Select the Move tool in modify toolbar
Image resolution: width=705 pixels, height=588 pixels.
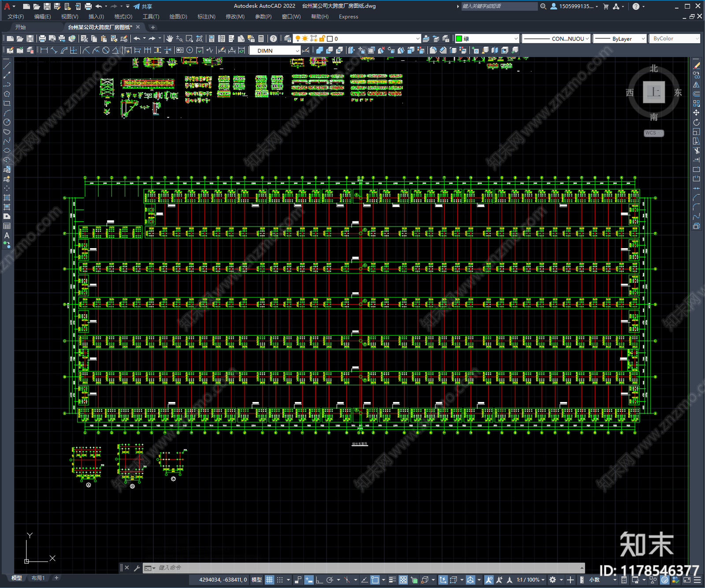coord(696,113)
